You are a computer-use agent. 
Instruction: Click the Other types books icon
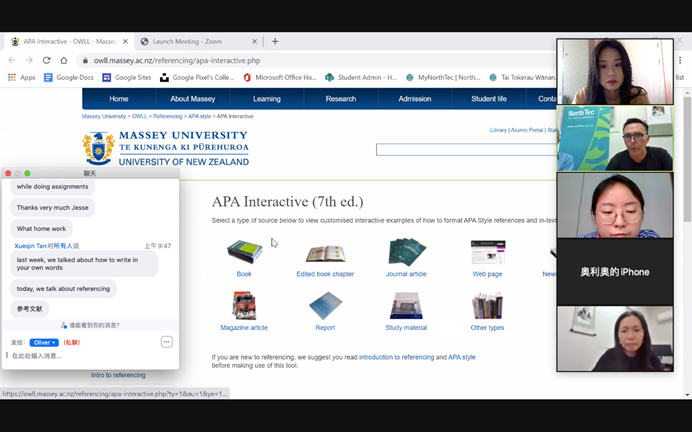tap(488, 305)
